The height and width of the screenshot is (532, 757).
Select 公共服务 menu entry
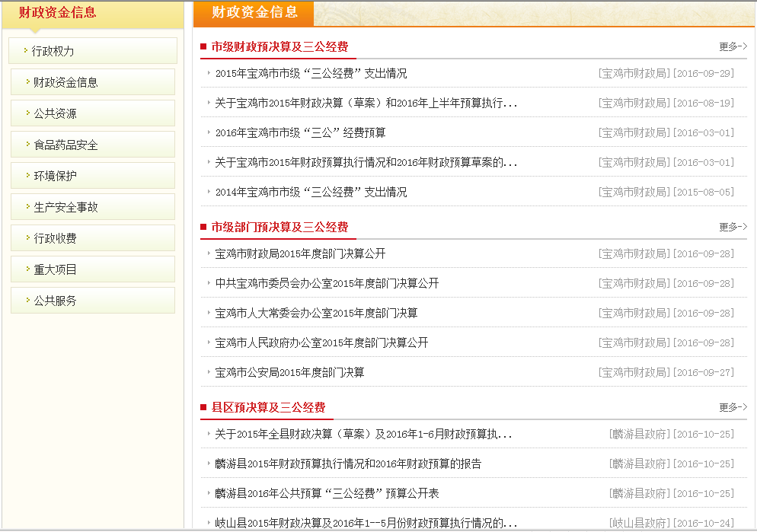click(x=55, y=301)
